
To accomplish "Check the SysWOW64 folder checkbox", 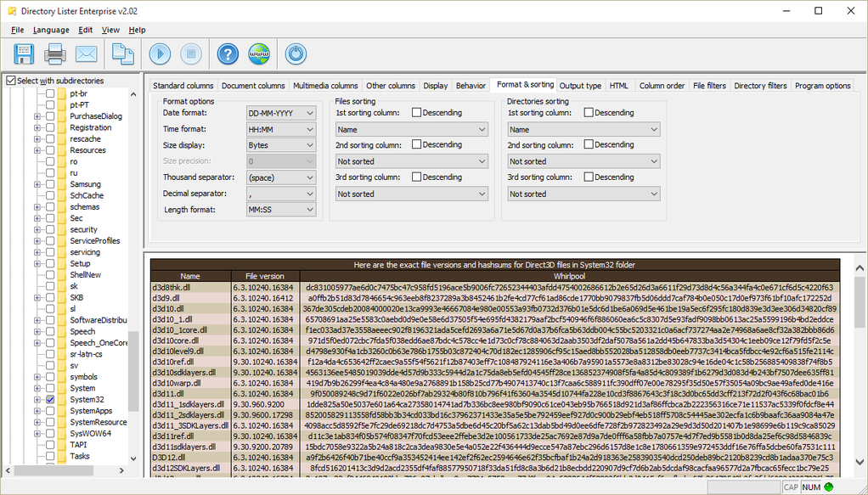I will 50,434.
